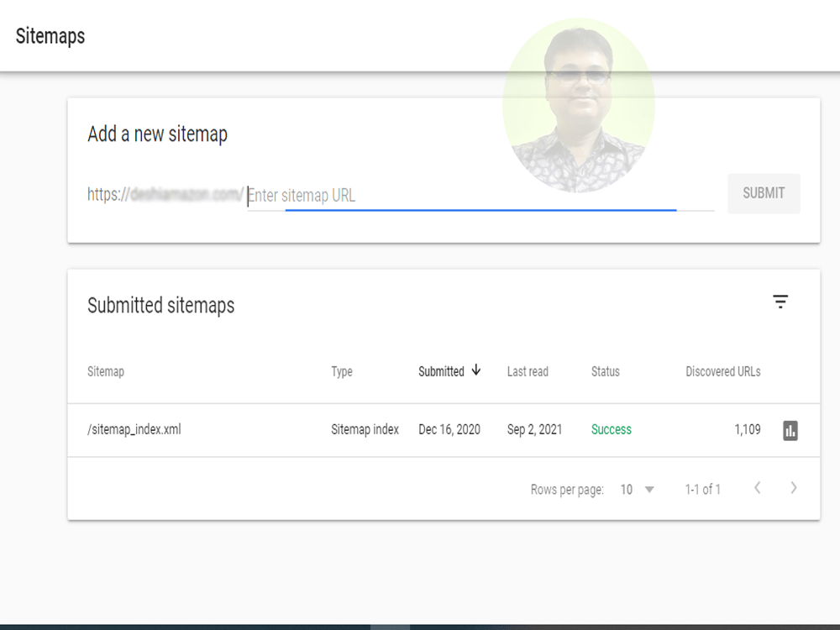Click the 1,109 discovered URLs value
840x630 pixels.
(748, 429)
